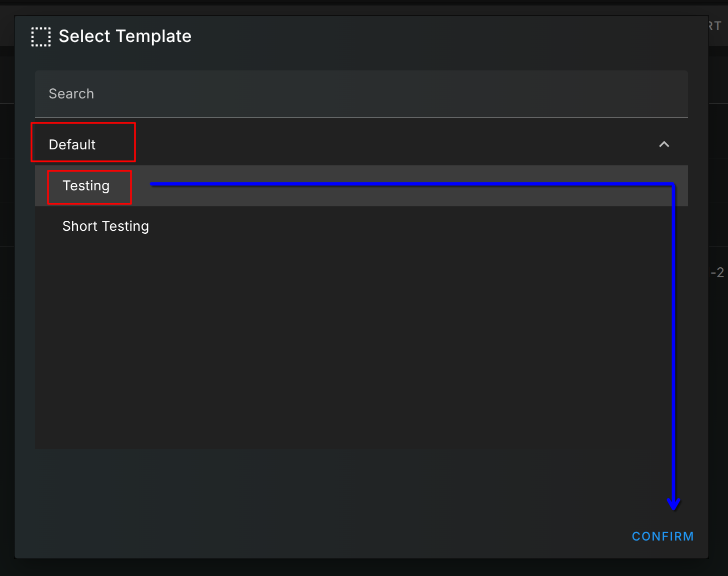Image resolution: width=728 pixels, height=576 pixels.
Task: Click the dashed-square Select Template icon
Action: (x=41, y=36)
